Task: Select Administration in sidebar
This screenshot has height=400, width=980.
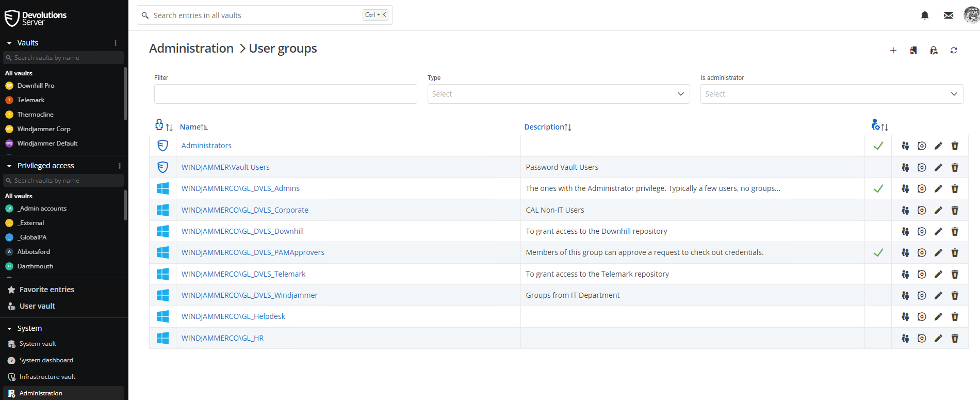Action: coord(63,393)
